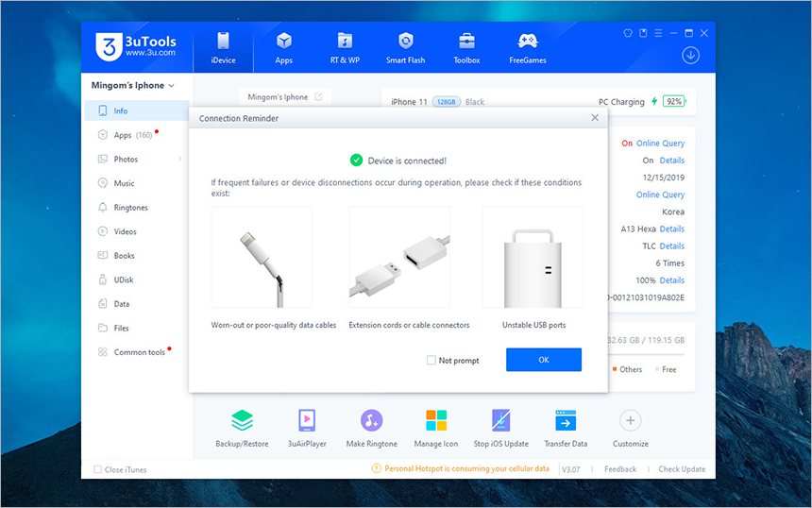Click the title bar hamburger menu icon

pyautogui.click(x=658, y=33)
